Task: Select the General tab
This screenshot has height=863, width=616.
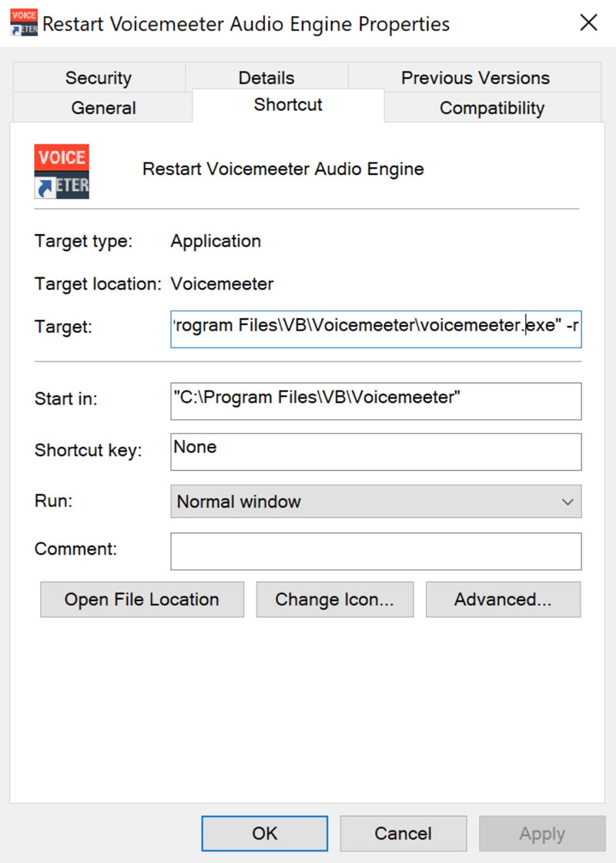Action: click(x=103, y=107)
